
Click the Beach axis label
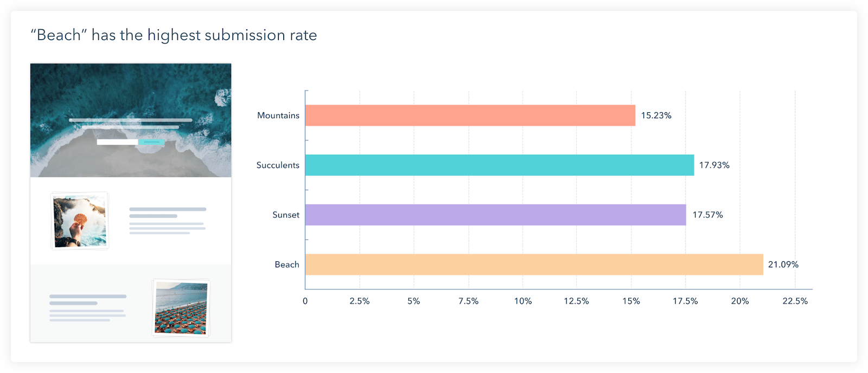286,265
